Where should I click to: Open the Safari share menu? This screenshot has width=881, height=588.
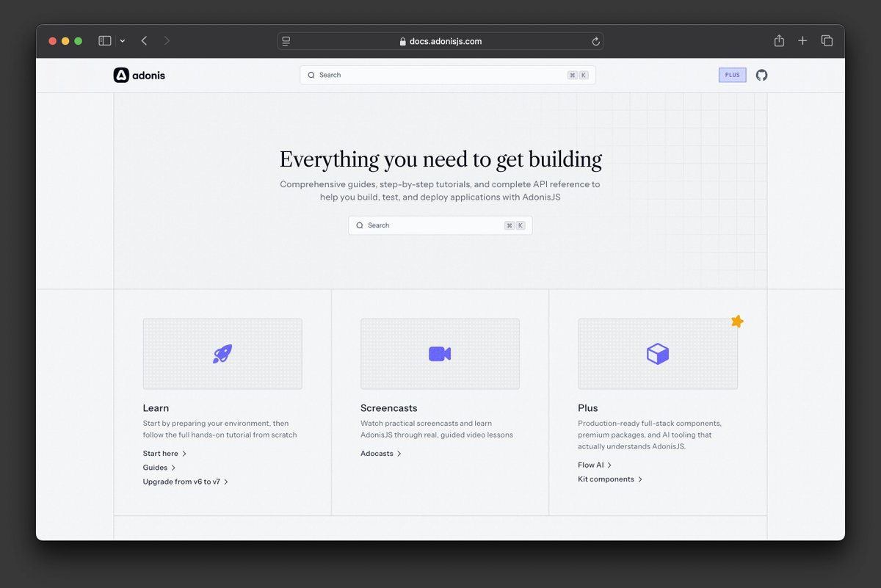pyautogui.click(x=779, y=40)
